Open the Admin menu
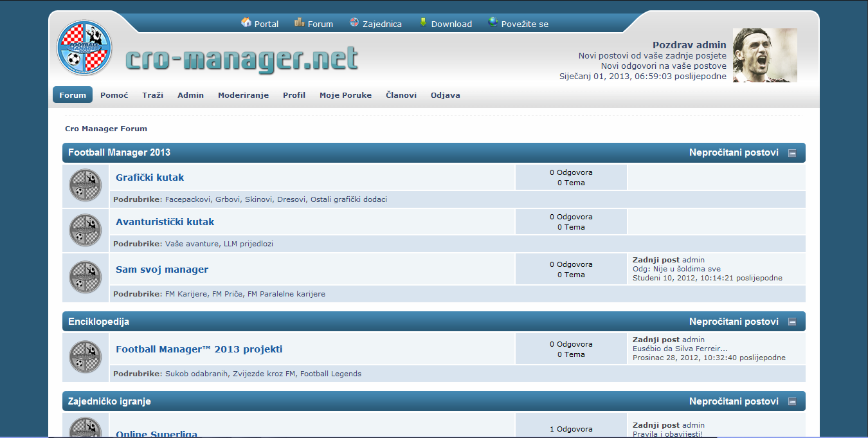This screenshot has height=438, width=868. [191, 95]
